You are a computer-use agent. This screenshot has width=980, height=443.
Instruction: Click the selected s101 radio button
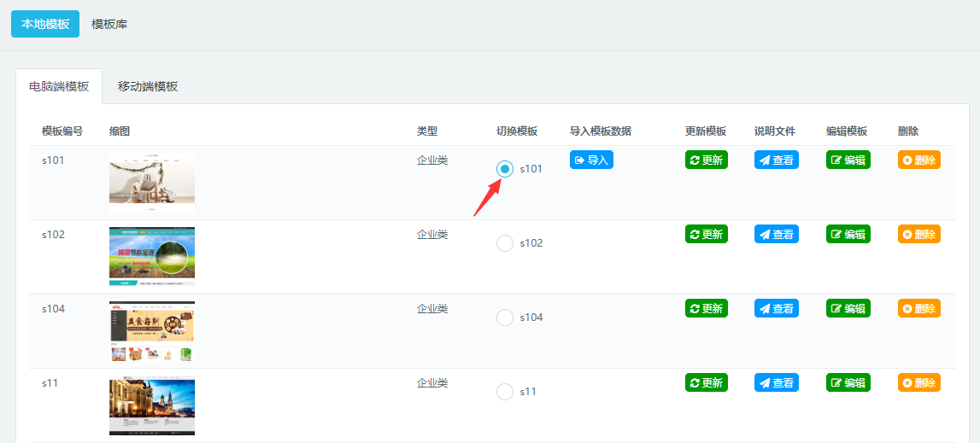coord(505,169)
